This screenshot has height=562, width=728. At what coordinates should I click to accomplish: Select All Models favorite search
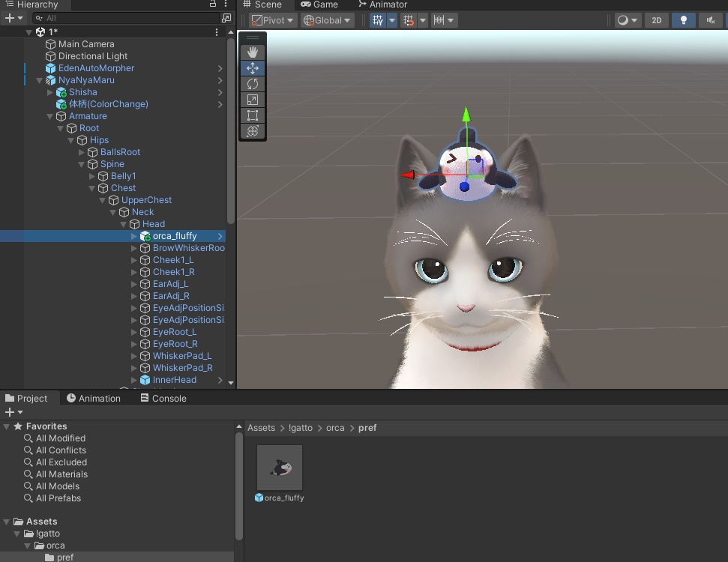point(58,486)
